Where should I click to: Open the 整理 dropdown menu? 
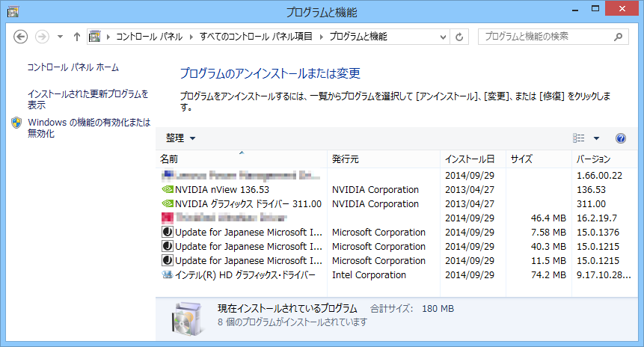(180, 138)
